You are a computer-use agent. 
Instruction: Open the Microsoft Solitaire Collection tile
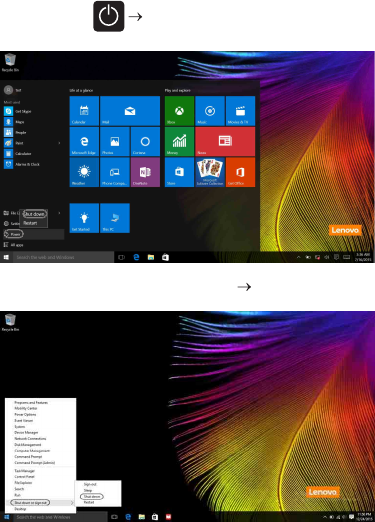(210, 172)
